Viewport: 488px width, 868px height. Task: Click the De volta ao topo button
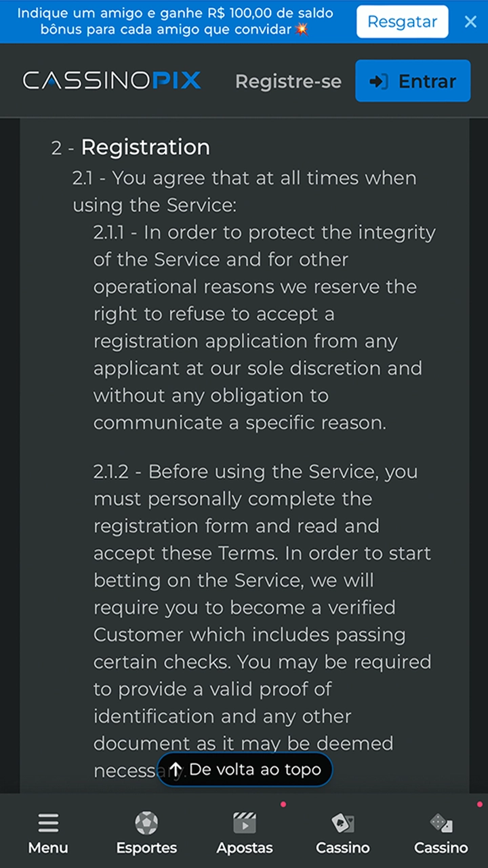pos(245,770)
